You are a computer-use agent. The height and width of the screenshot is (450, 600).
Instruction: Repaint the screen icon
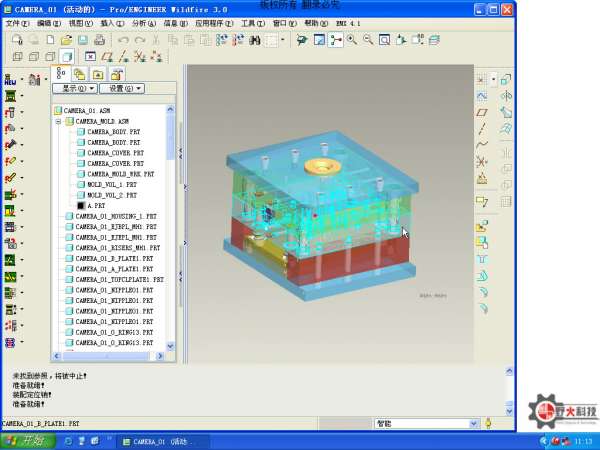click(x=319, y=40)
